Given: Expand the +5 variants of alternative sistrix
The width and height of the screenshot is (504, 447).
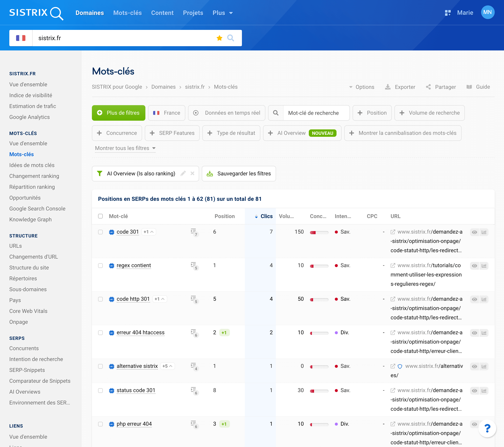Looking at the screenshot, I should [x=168, y=366].
